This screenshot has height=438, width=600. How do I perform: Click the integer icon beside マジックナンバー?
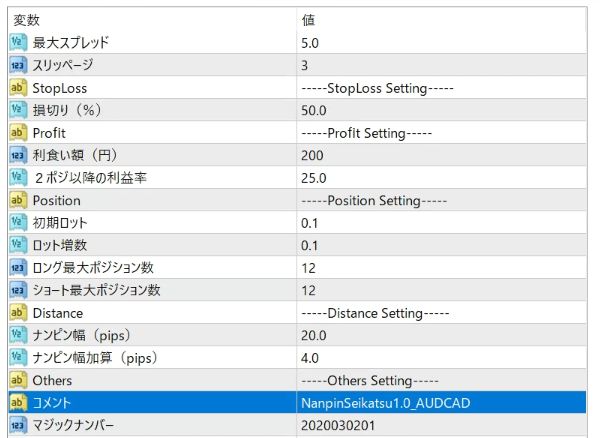pyautogui.click(x=17, y=425)
